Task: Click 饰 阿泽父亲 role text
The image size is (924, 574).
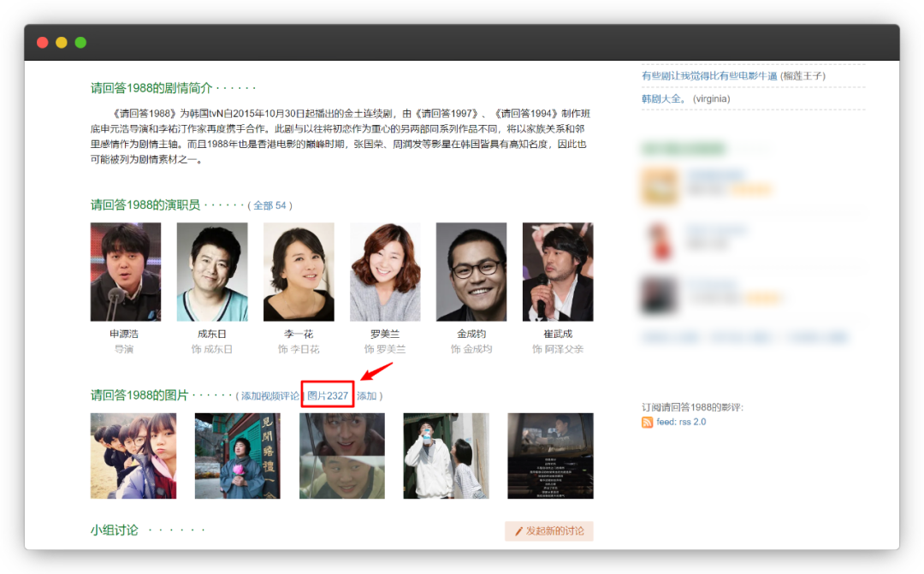Action: (x=558, y=349)
